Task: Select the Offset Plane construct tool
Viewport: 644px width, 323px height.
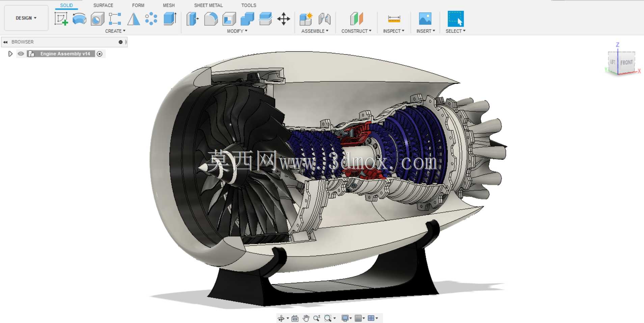Action: [x=356, y=19]
